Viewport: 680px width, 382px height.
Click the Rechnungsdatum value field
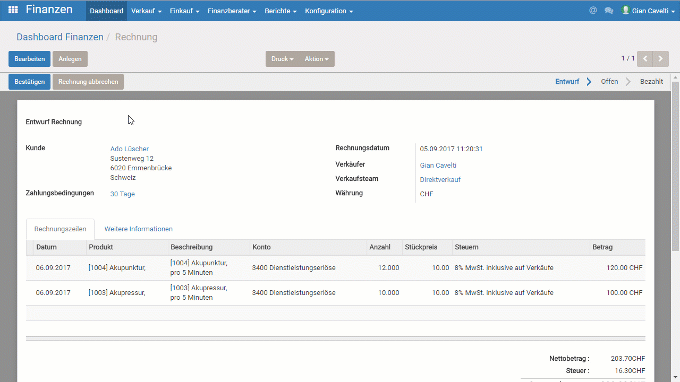click(x=451, y=149)
